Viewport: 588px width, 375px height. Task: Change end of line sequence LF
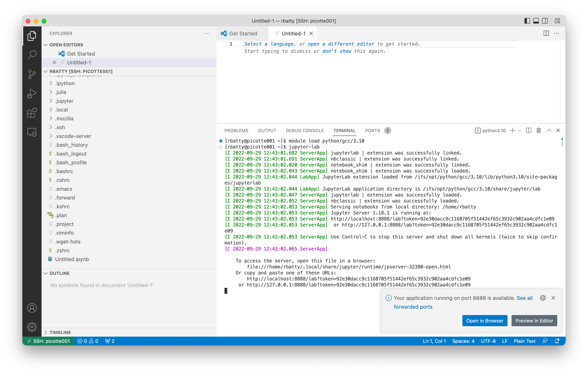(505, 341)
